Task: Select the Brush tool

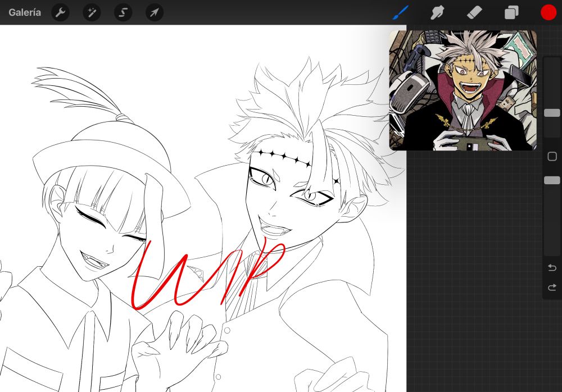Action: tap(400, 12)
